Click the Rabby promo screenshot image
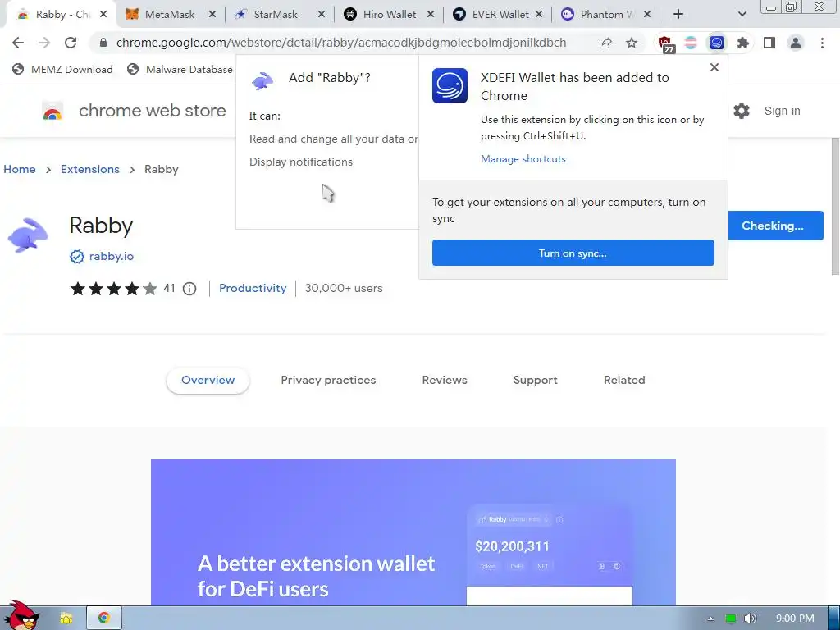Screen dimensions: 840x630 click(413, 532)
